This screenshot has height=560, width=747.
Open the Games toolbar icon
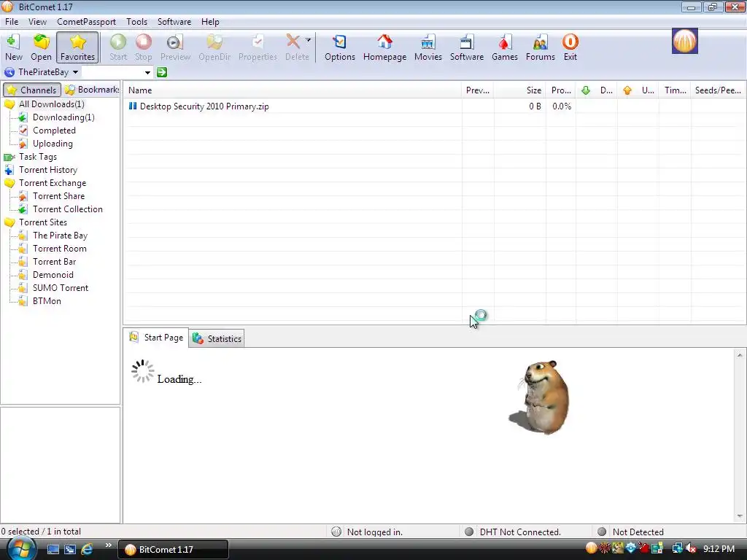click(505, 47)
